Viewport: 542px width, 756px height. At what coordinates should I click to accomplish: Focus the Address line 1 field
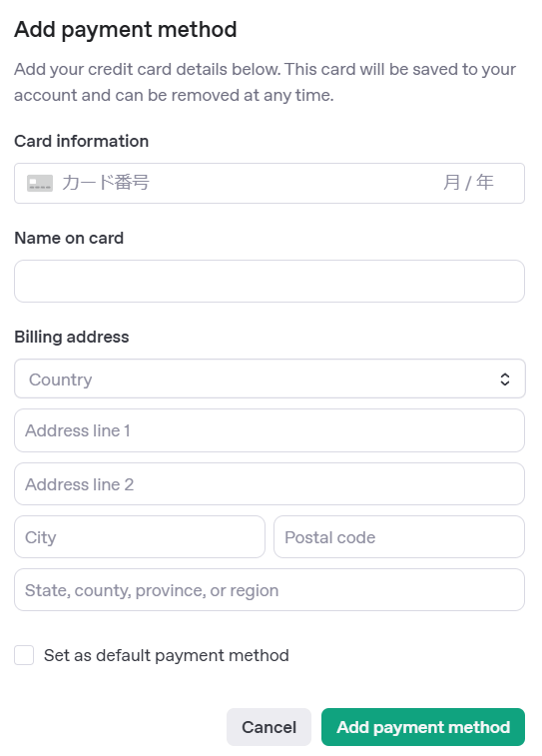tap(270, 430)
